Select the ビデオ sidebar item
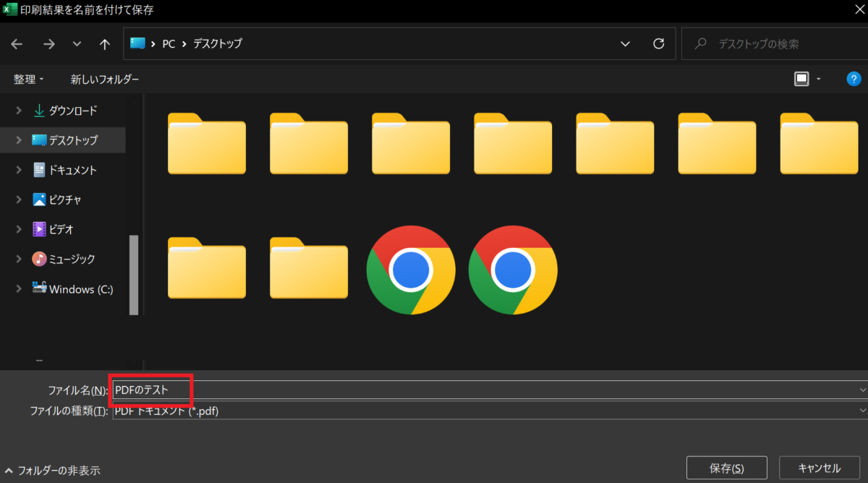 59,228
